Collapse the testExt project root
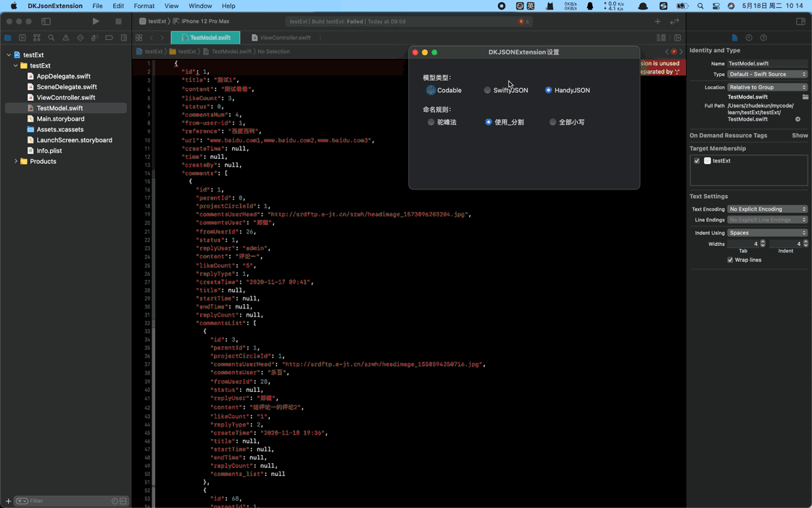 click(x=9, y=55)
